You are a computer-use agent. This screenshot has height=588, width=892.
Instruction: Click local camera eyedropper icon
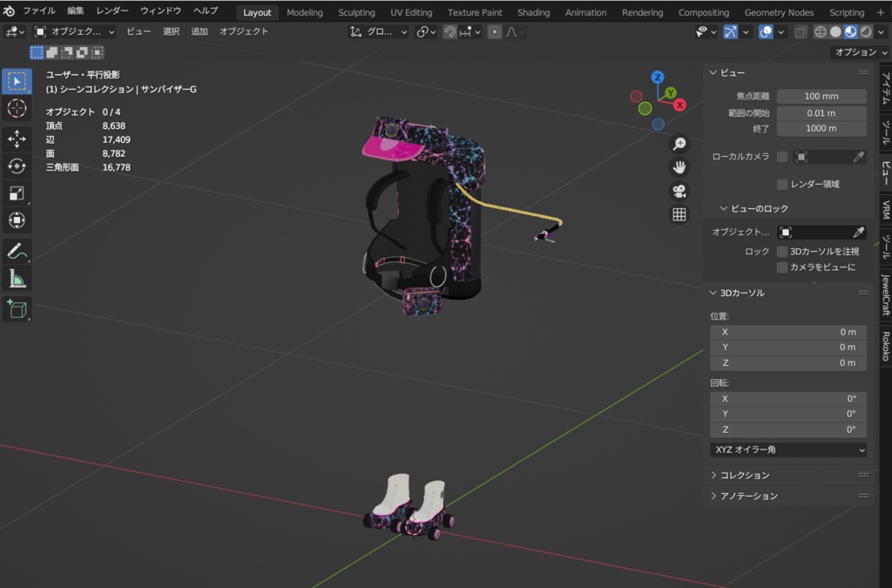858,157
